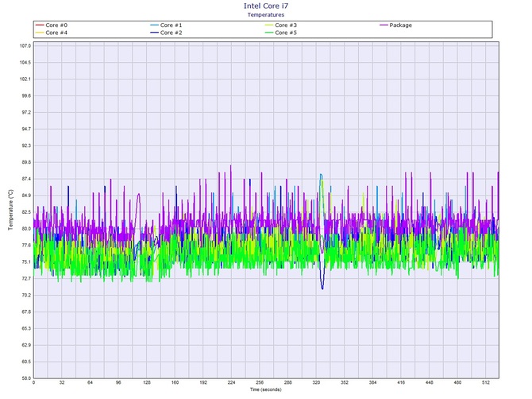Click the 224 x-axis tick label
532x399 pixels.
coord(231,382)
